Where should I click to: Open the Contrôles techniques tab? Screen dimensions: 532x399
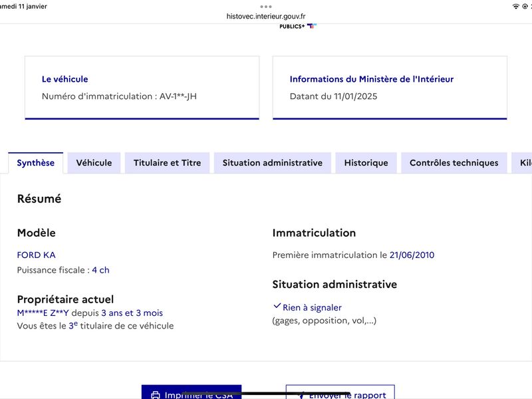point(454,163)
